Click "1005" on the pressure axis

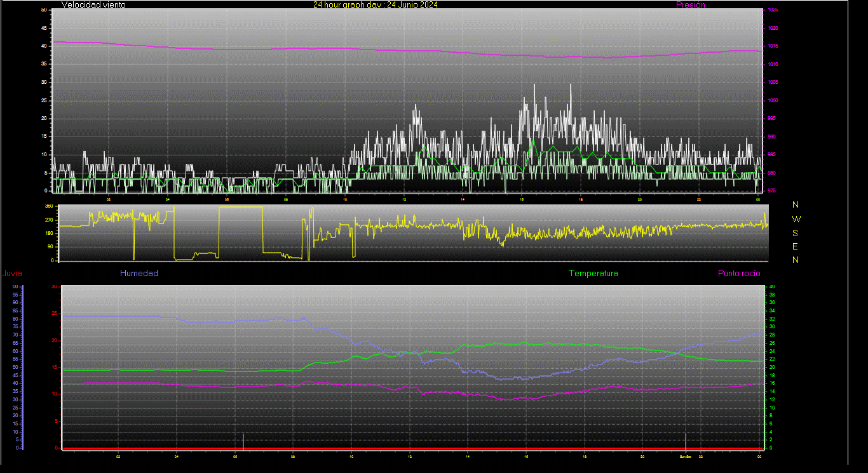(x=773, y=83)
